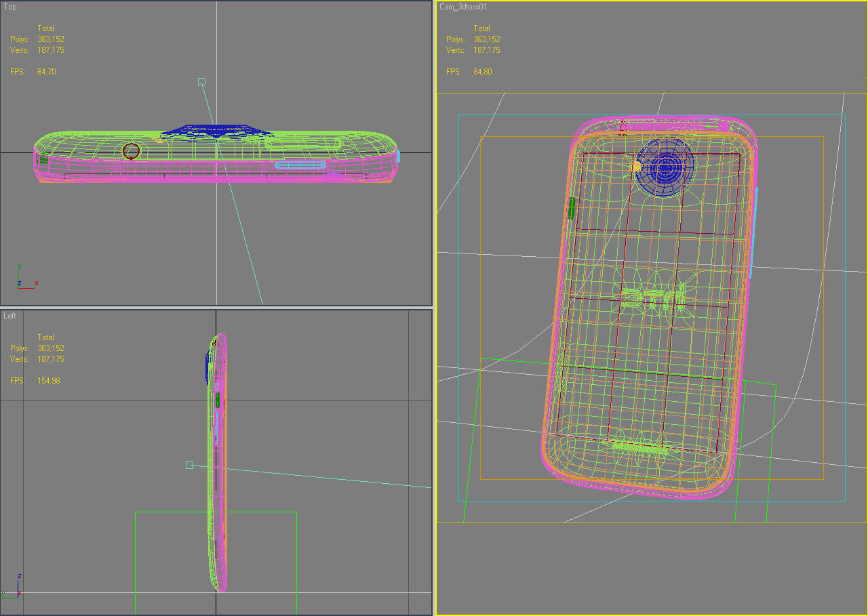Click the Total label in Left viewport statistics
Viewport: 868px width, 616px height.
(x=45, y=337)
